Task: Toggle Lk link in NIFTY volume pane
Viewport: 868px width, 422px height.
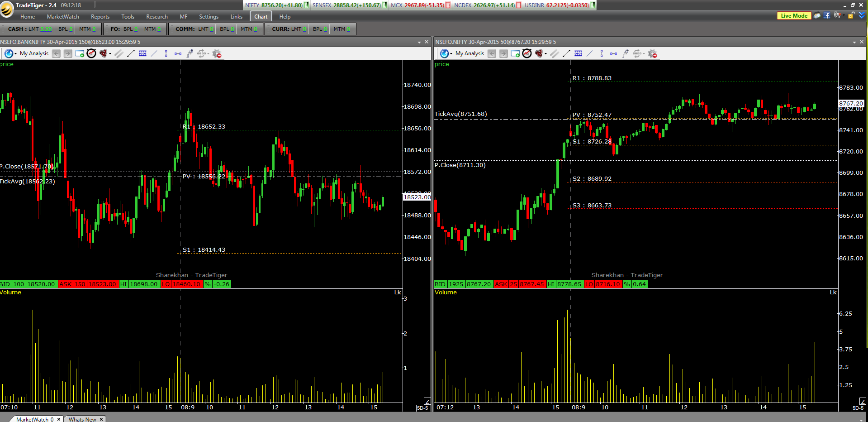Action: click(x=833, y=293)
